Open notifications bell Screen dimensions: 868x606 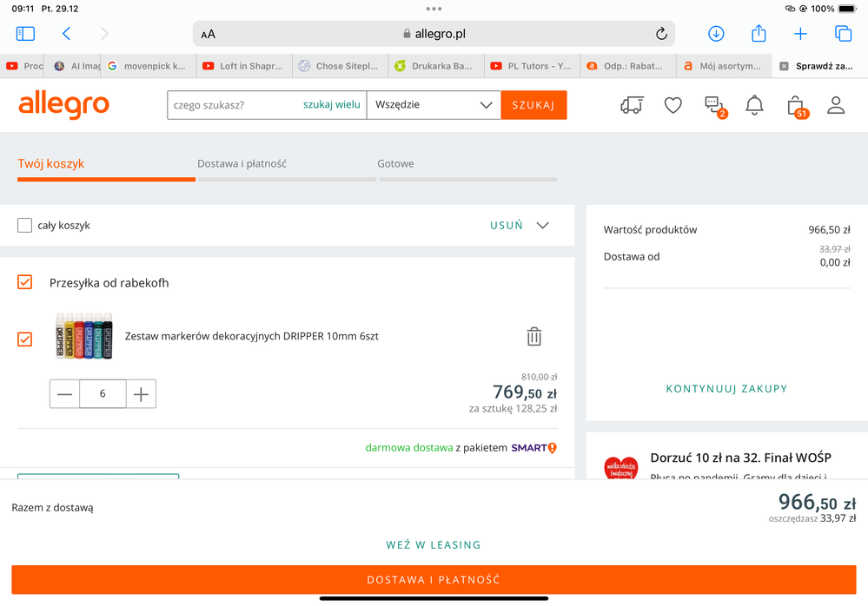pos(754,105)
